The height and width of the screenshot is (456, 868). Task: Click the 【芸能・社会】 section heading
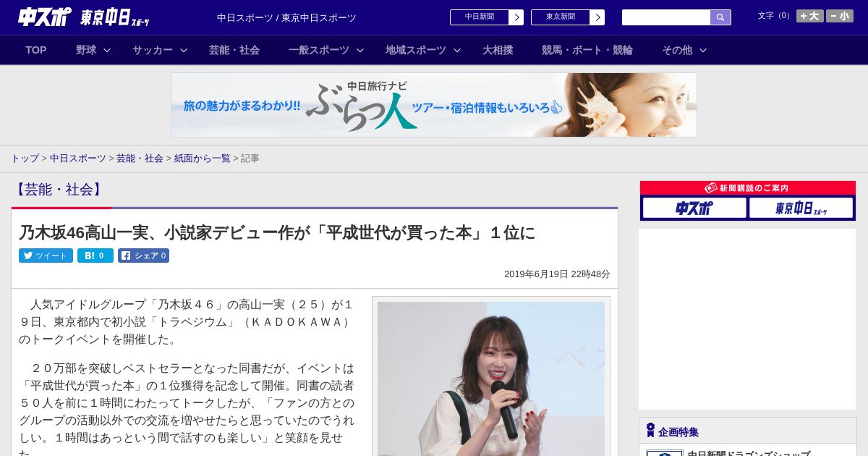[x=59, y=190]
